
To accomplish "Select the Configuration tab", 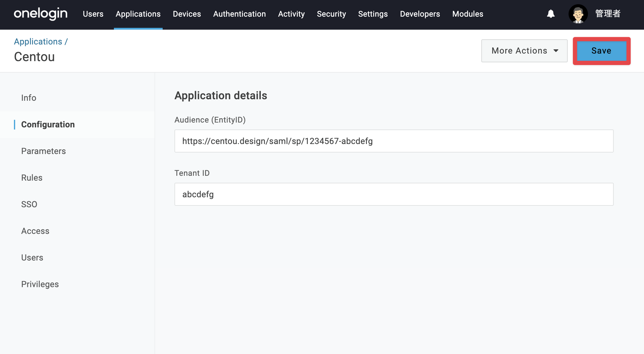I will pos(48,124).
